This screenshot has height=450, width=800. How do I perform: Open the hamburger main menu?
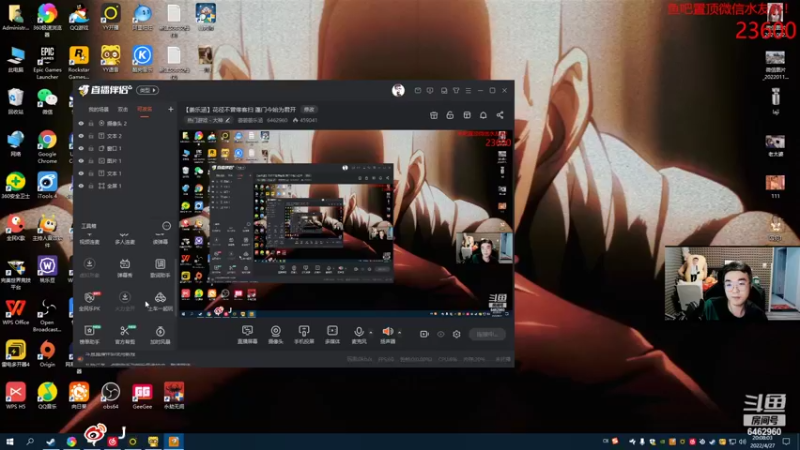click(x=468, y=90)
